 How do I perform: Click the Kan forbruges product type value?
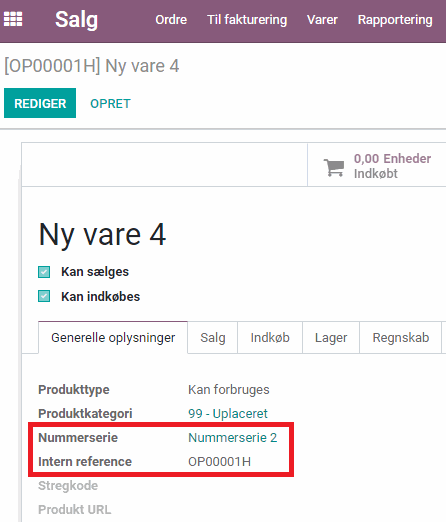pos(229,390)
